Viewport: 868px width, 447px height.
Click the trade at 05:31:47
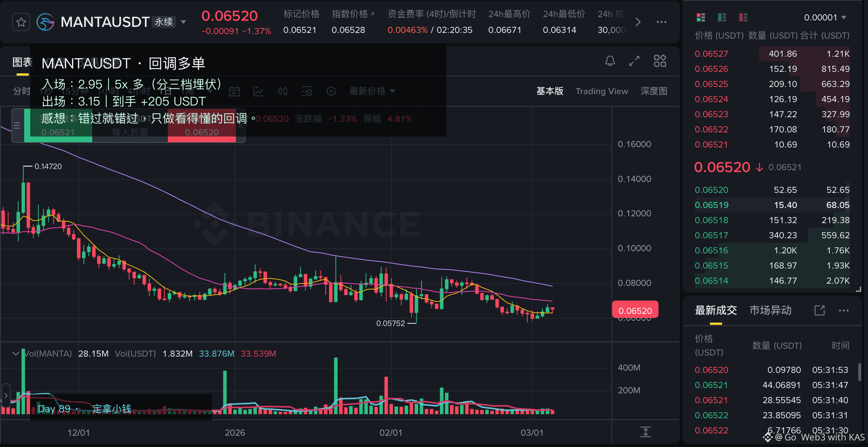click(771, 385)
